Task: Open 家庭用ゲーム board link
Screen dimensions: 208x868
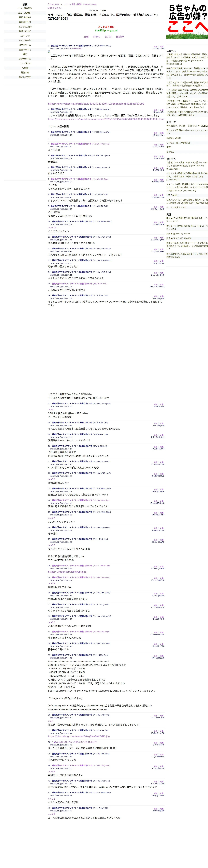Action: [25, 59]
